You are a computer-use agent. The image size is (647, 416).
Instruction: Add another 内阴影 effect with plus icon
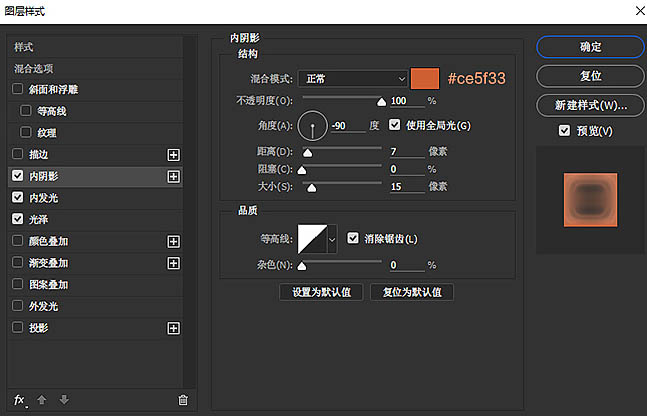173,177
